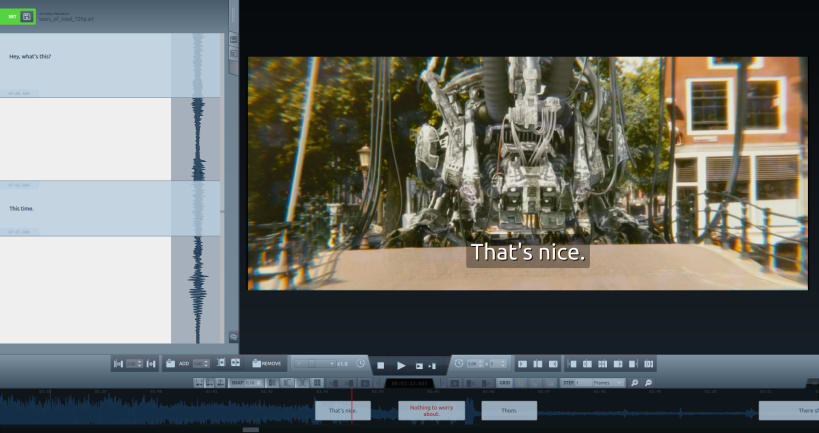Toggle the first snapping option icon right of SNAP
Image resolution: width=819 pixels, height=433 pixels.
click(271, 383)
